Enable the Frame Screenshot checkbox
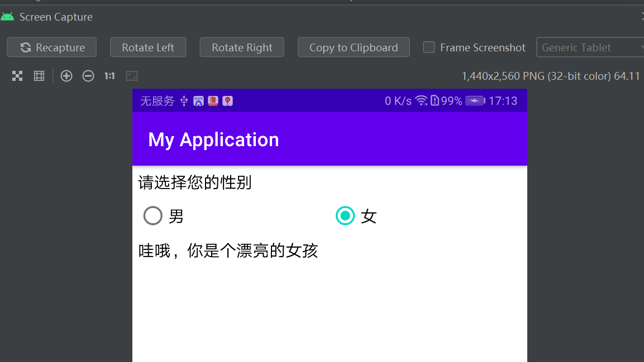Screen dimensions: 644x362 point(429,47)
